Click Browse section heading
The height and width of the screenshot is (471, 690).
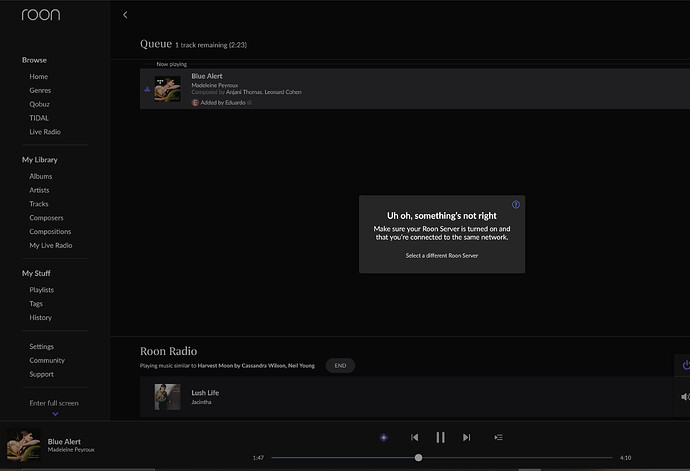point(34,60)
